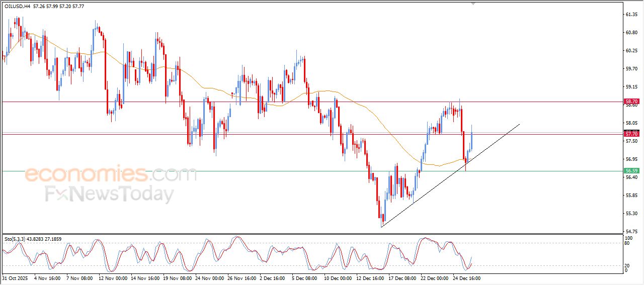
Task: Click the 26 Nov 16:00 date label
Action: click(243, 277)
